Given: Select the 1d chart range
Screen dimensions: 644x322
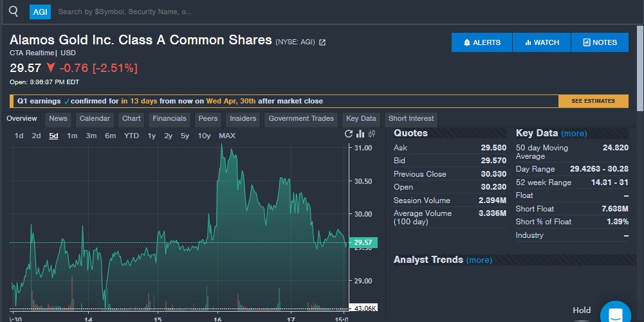Looking at the screenshot, I should pos(19,136).
